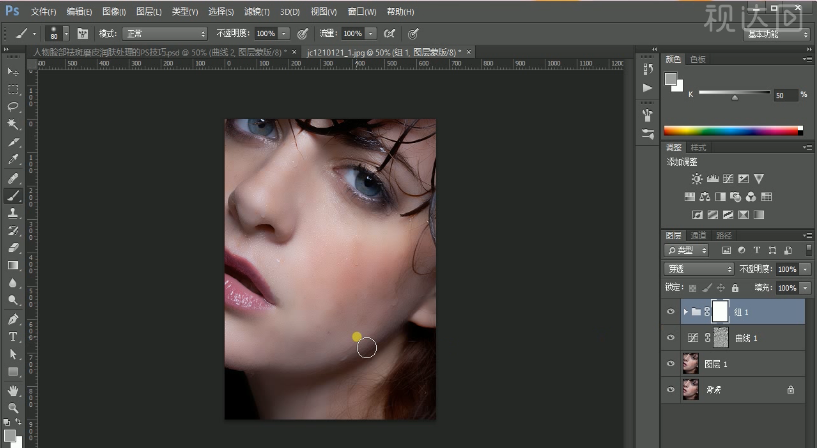Open the layer opacity dropdown arrow
This screenshot has height=448, width=817.
(806, 269)
